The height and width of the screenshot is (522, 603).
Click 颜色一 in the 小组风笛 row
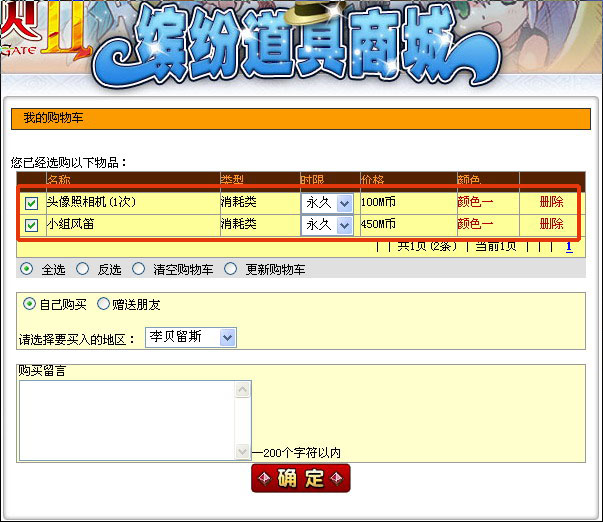[475, 224]
